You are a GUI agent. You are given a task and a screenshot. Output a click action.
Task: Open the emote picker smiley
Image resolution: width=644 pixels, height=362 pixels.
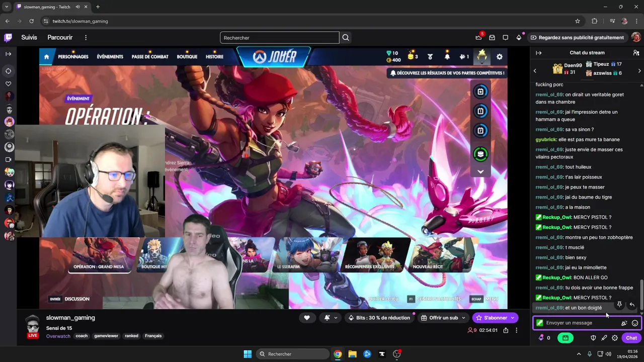[x=635, y=323]
